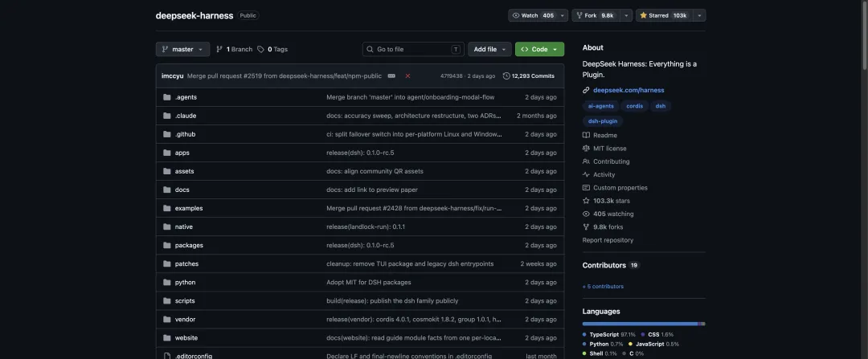Click the clock history icon by Commits

pyautogui.click(x=506, y=75)
